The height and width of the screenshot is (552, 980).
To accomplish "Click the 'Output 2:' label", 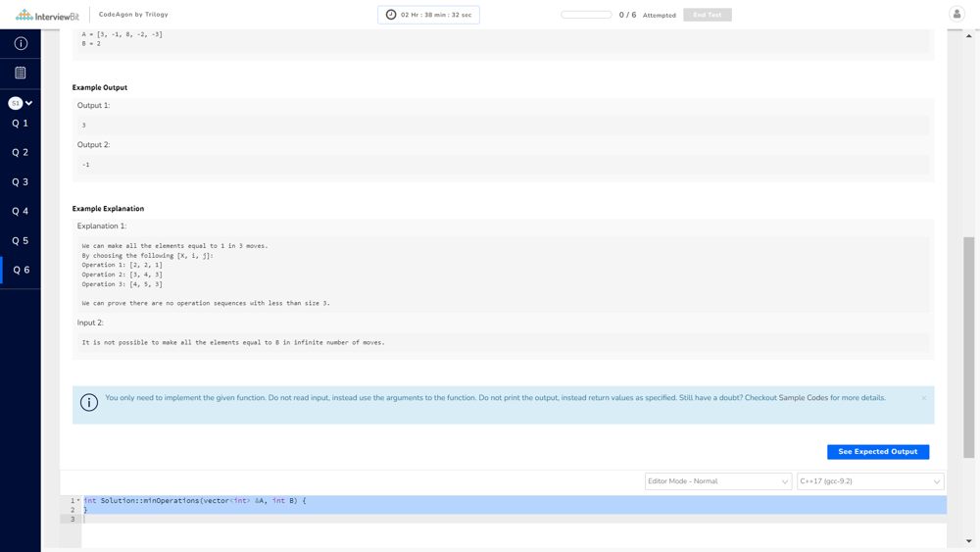I will [94, 145].
